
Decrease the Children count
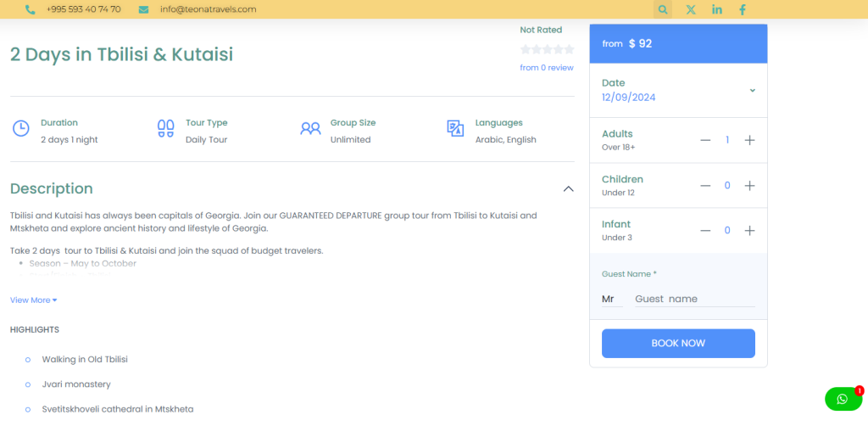[x=705, y=186]
